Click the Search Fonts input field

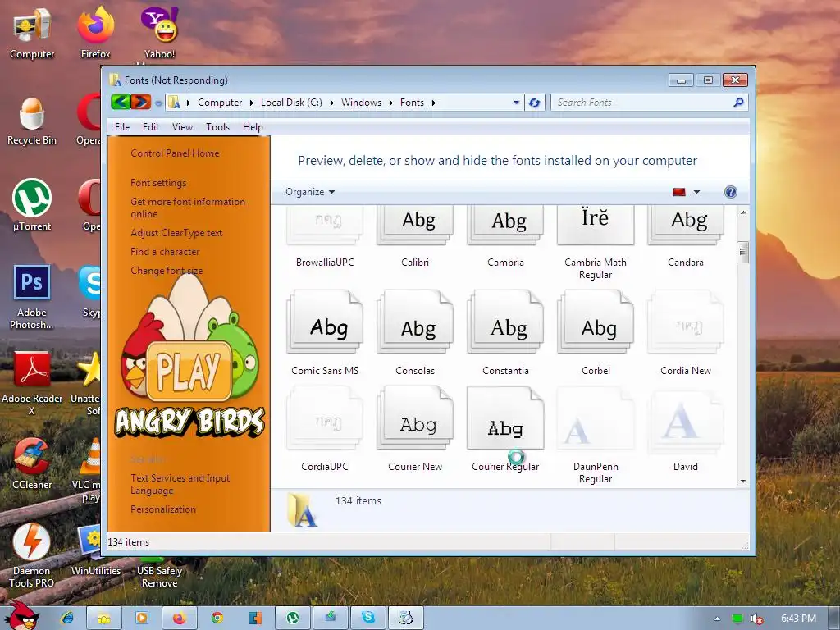tap(642, 103)
